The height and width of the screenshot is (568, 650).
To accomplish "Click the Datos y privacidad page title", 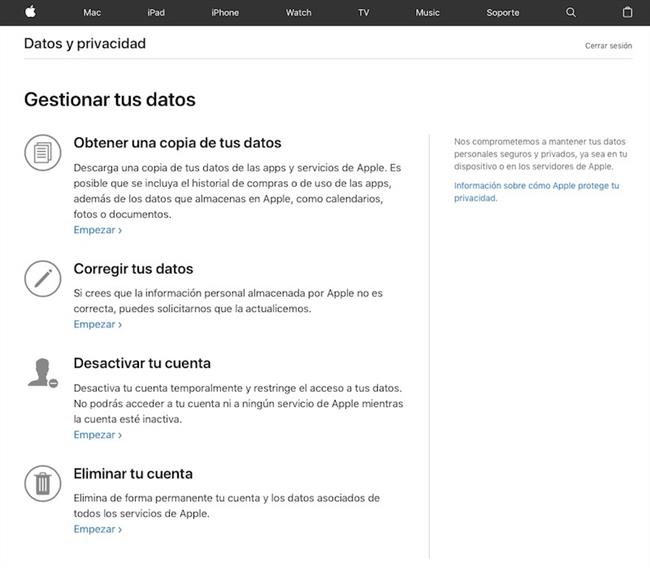I will pyautogui.click(x=85, y=44).
